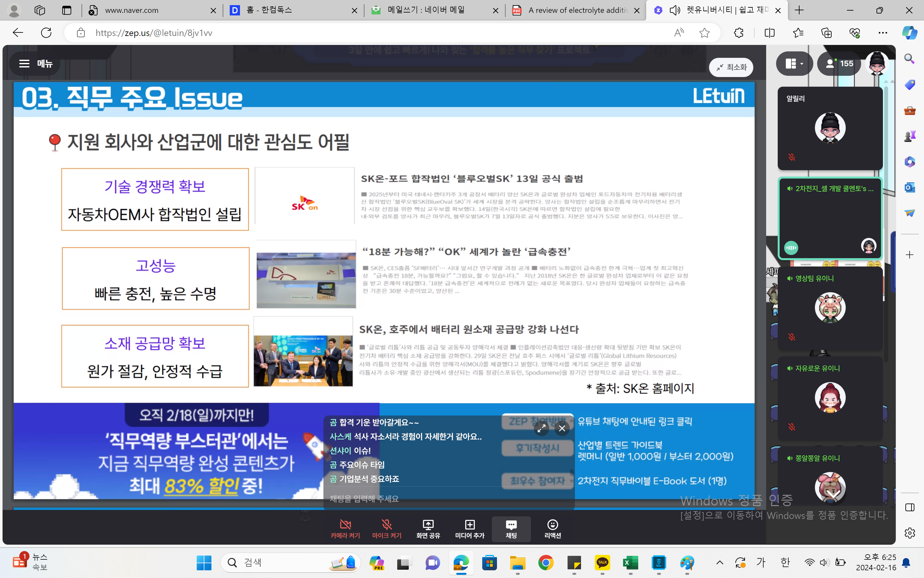Open the 리액션 reactions picker
Image resolution: width=924 pixels, height=578 pixels.
pos(552,529)
